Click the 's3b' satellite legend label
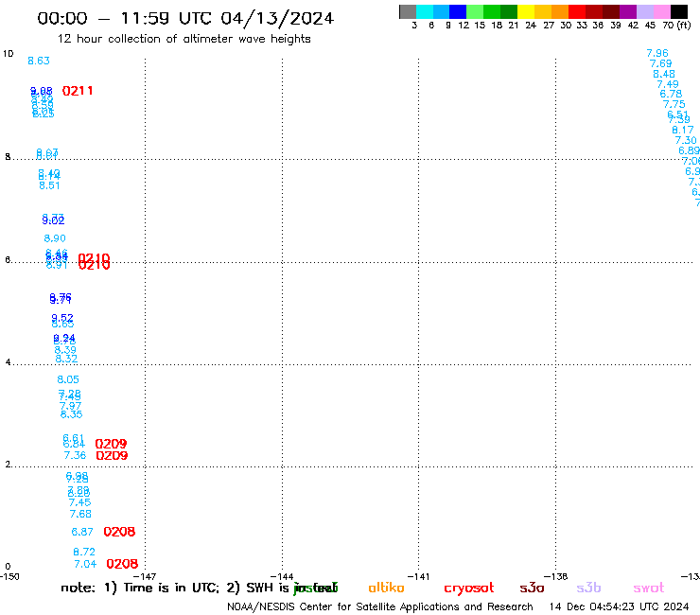 tap(588, 589)
